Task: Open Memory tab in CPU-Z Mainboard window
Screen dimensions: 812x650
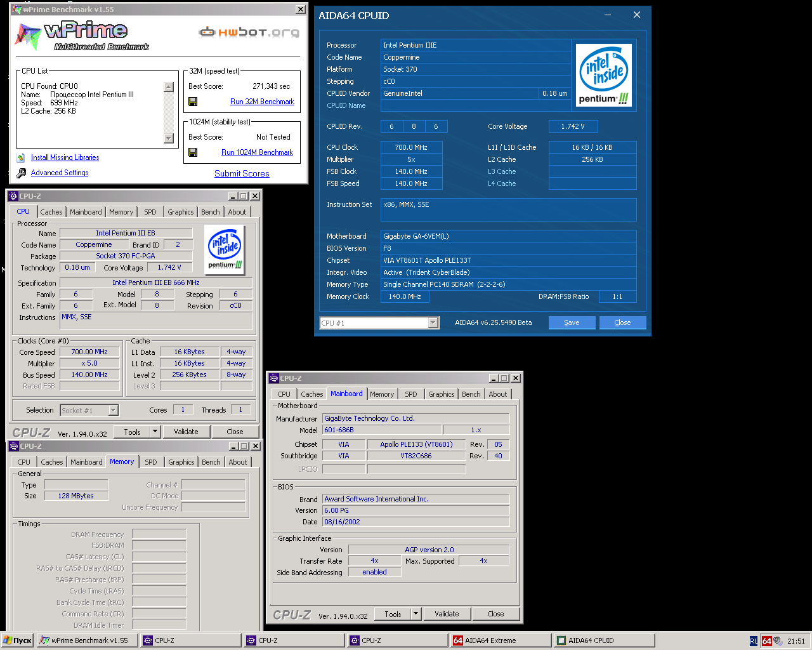Action: click(382, 394)
